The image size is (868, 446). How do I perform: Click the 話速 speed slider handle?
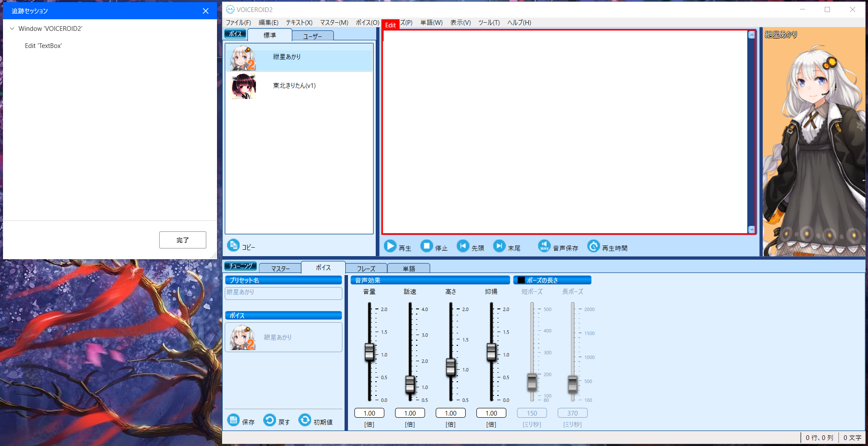pos(410,385)
